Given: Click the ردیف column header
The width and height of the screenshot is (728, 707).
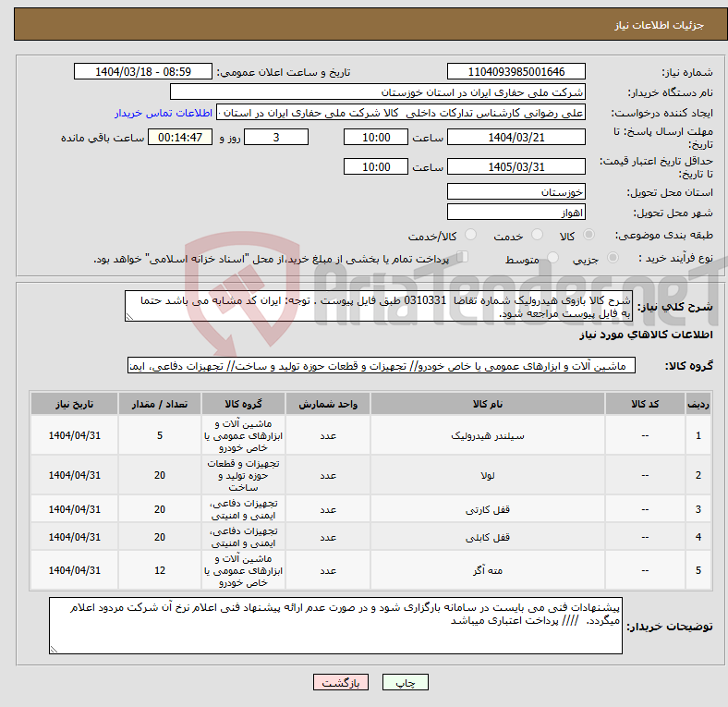Looking at the screenshot, I should click(x=698, y=404).
